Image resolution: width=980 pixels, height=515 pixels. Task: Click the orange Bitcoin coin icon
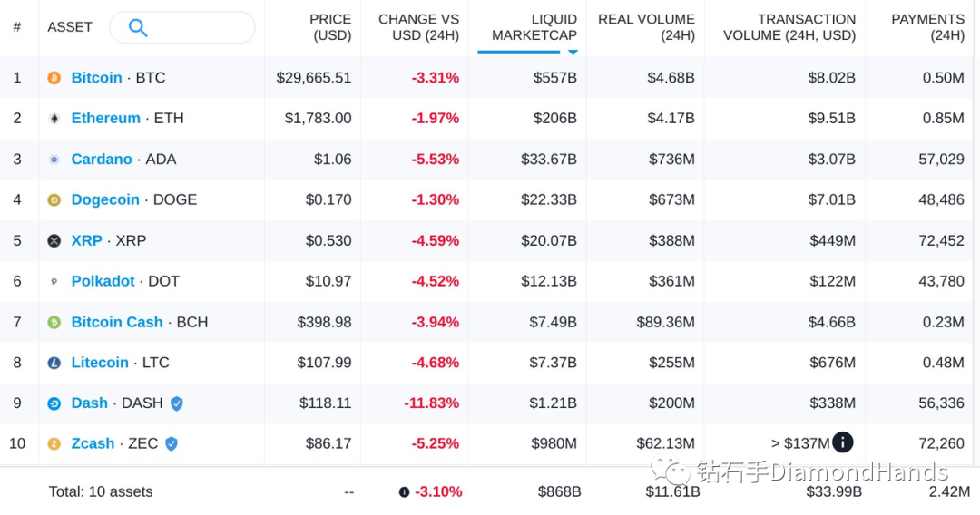pos(54,78)
